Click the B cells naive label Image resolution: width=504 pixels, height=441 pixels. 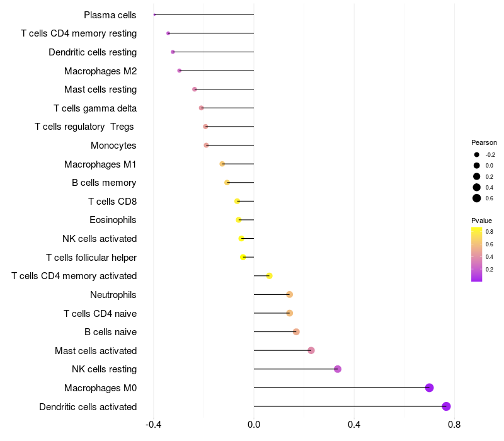(111, 332)
